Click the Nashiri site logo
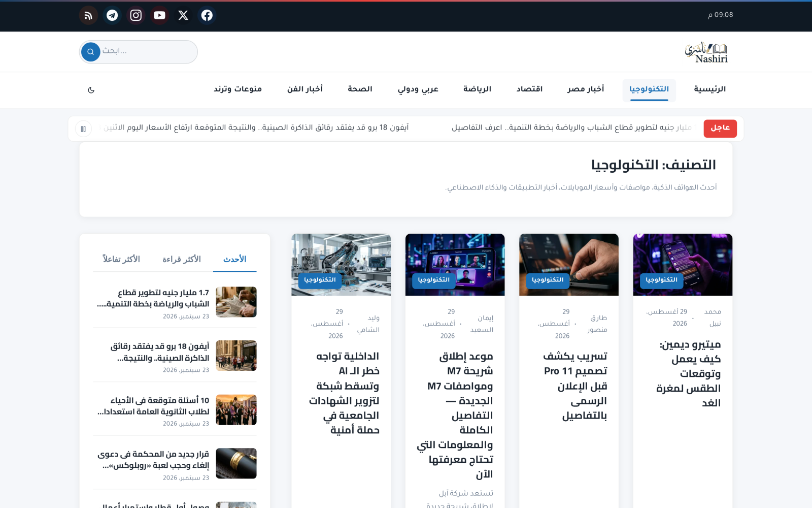The height and width of the screenshot is (508, 812). (x=706, y=52)
